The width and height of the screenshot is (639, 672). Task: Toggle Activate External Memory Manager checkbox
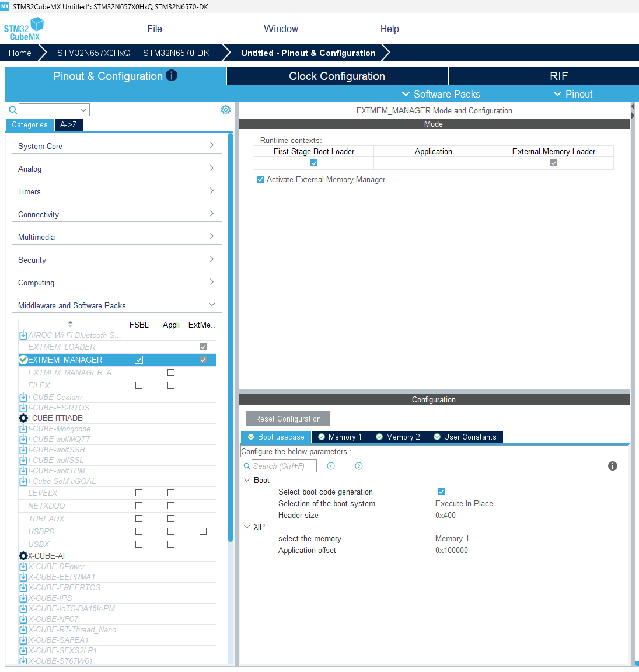click(x=260, y=179)
